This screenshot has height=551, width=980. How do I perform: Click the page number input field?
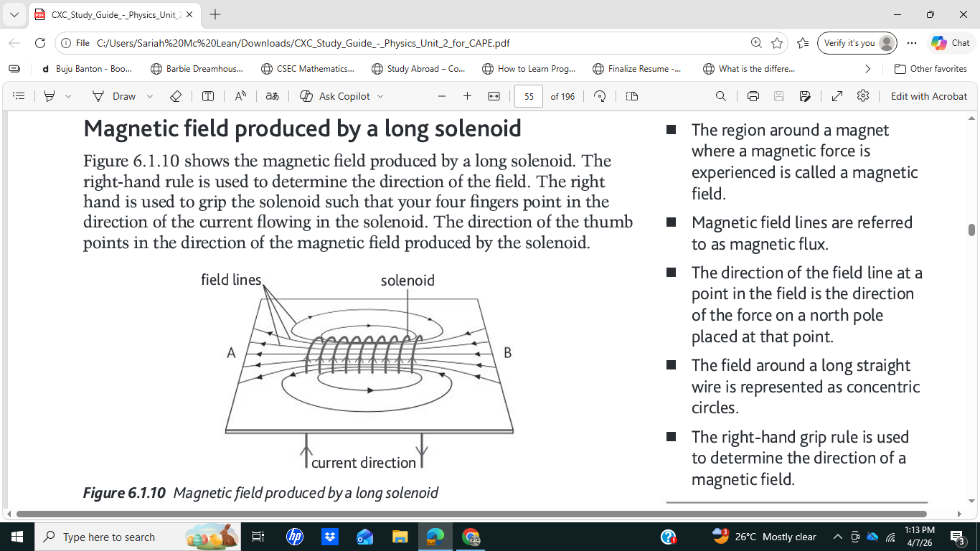click(x=529, y=96)
